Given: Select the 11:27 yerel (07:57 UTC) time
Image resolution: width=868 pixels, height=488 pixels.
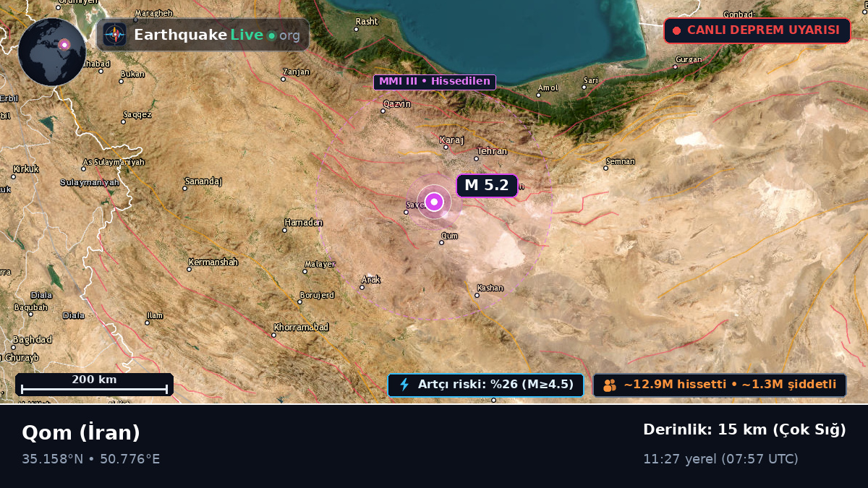Looking at the screenshot, I should click(x=720, y=458).
